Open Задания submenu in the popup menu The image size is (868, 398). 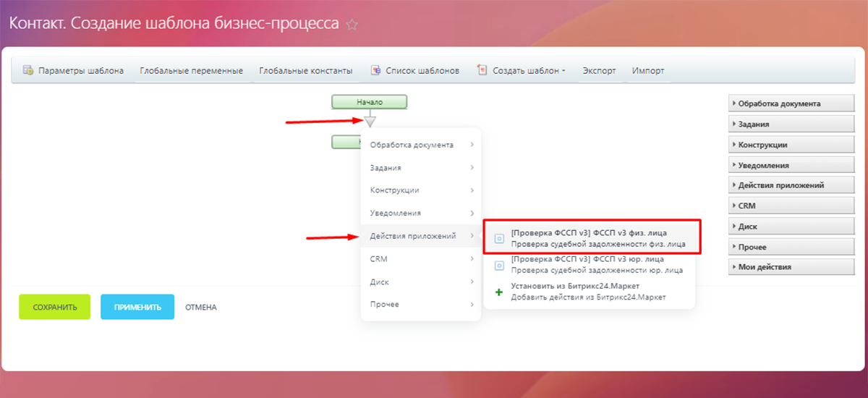coord(420,167)
